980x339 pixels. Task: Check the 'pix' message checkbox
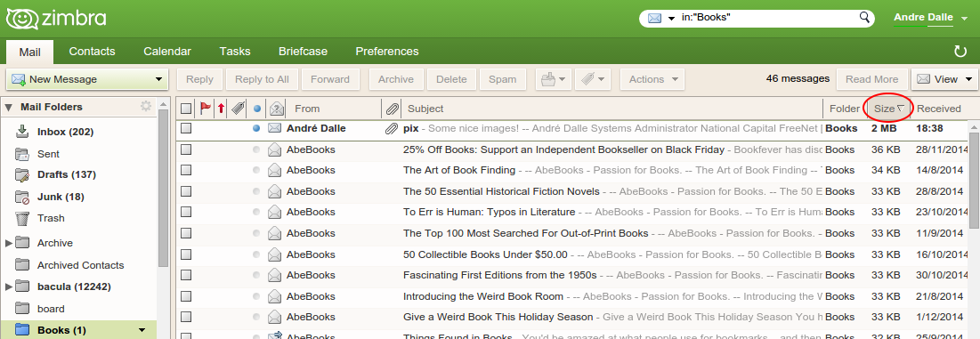coord(186,129)
